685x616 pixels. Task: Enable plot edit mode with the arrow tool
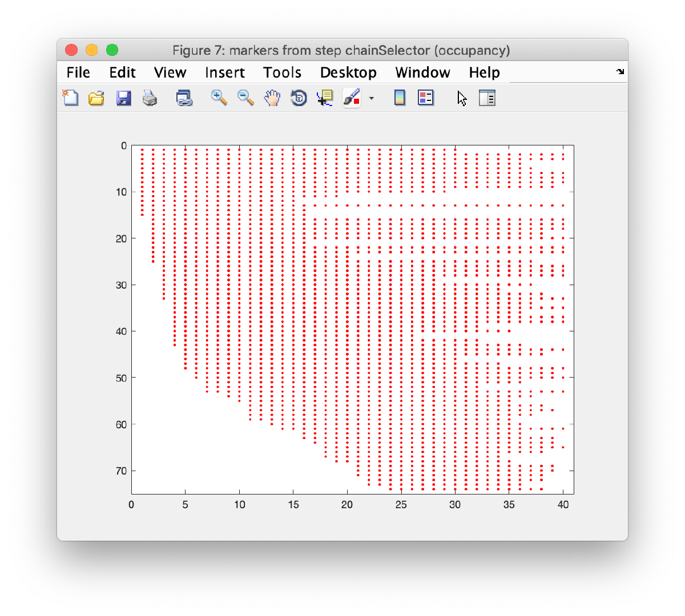(x=461, y=98)
